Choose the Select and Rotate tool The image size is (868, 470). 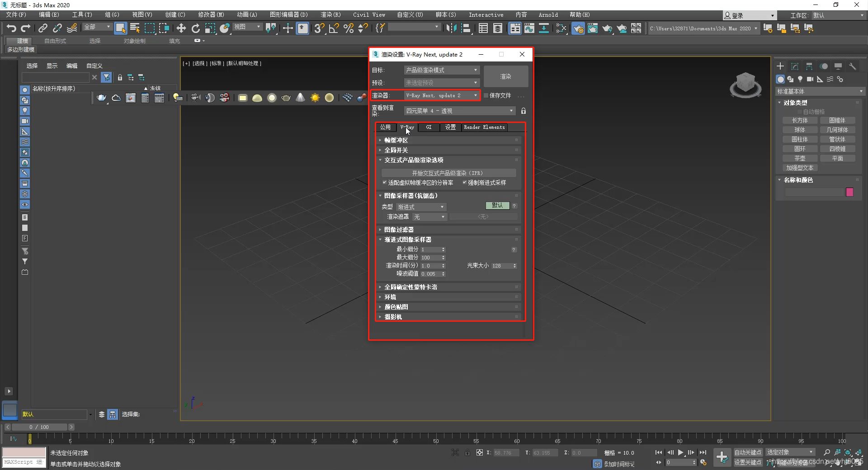(195, 28)
